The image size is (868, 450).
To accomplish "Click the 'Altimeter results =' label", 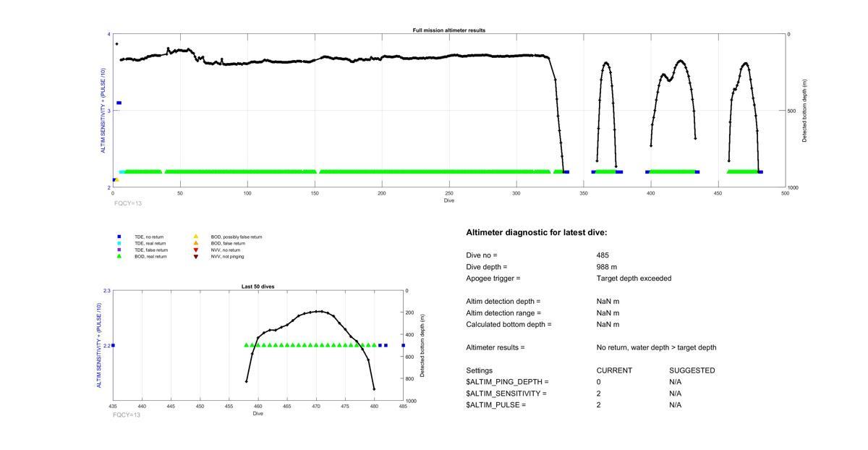I will 495,348.
